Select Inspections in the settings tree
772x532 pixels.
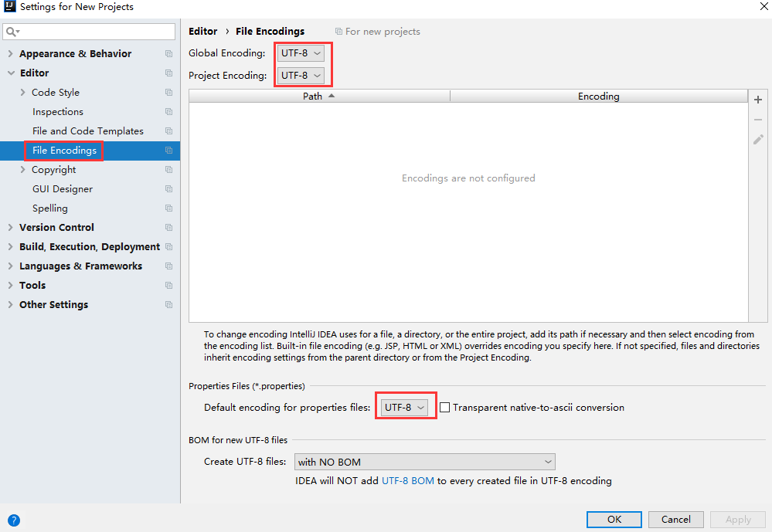(x=58, y=112)
